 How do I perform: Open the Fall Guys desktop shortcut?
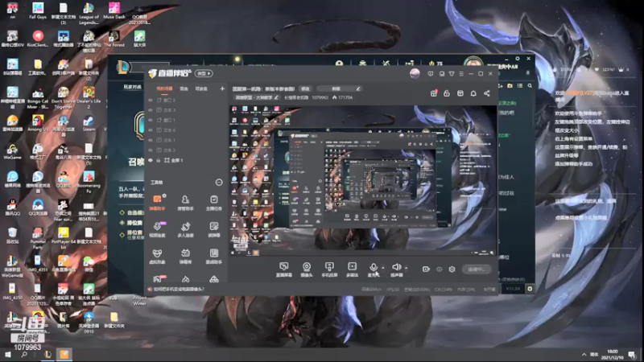[38, 10]
